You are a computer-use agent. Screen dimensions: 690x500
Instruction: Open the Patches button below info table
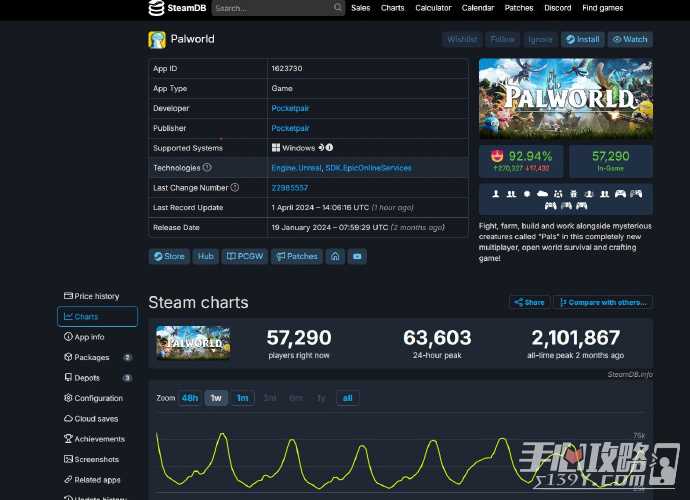297,256
